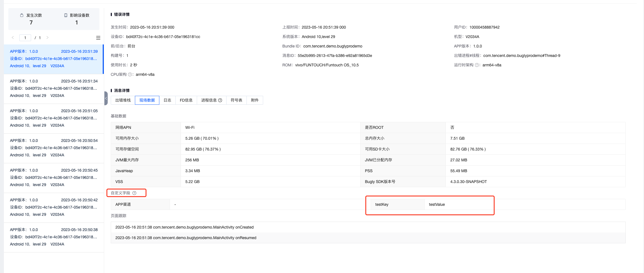
Task: Switch to the 附件 tab
Action: (255, 100)
